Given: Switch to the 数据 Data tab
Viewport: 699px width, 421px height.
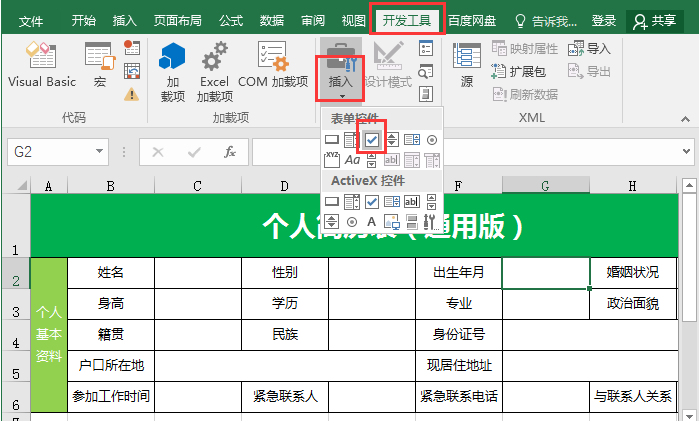Looking at the screenshot, I should pos(272,21).
